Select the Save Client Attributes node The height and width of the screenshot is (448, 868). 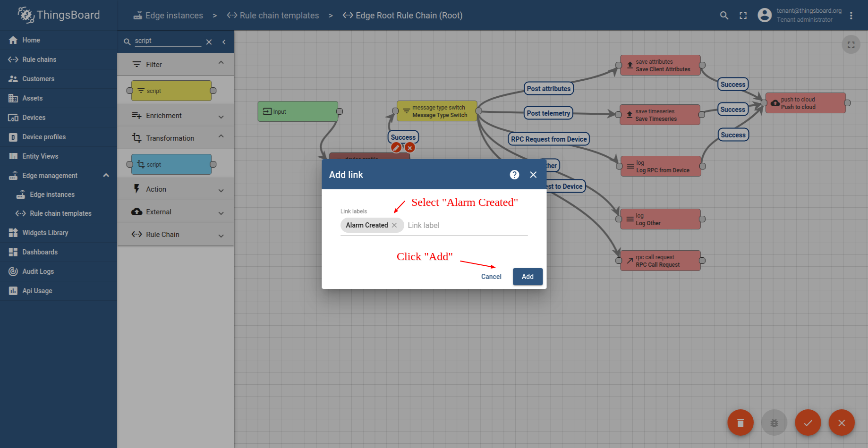click(660, 65)
